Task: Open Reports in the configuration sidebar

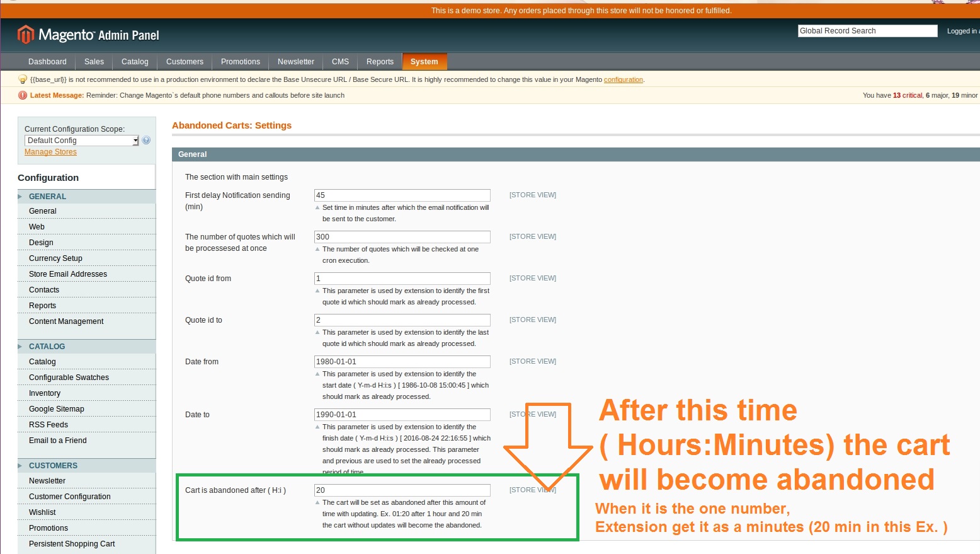Action: click(42, 306)
